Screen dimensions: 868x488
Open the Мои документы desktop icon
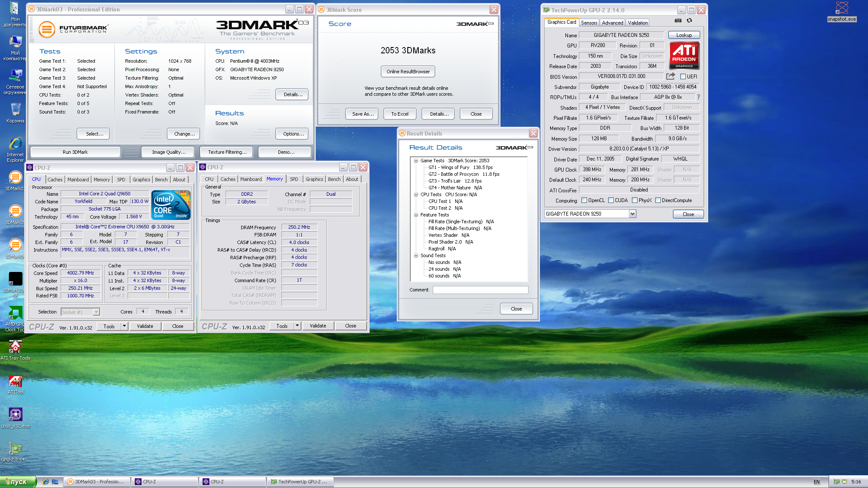pos(15,14)
